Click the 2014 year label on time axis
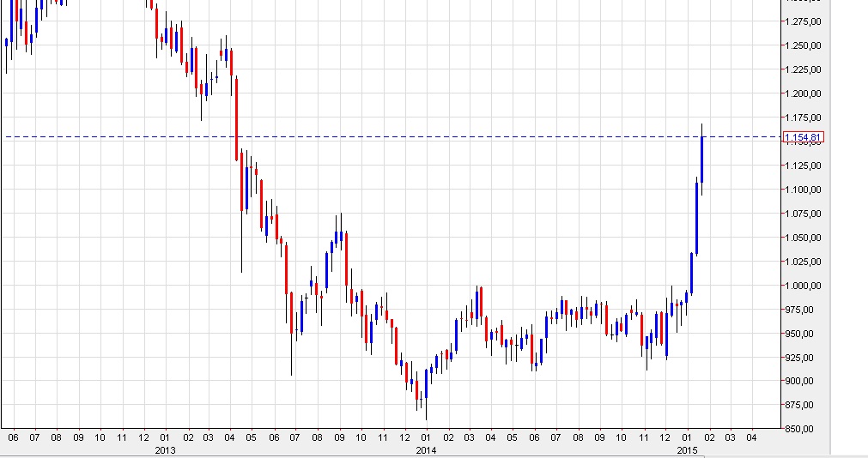 point(426,449)
